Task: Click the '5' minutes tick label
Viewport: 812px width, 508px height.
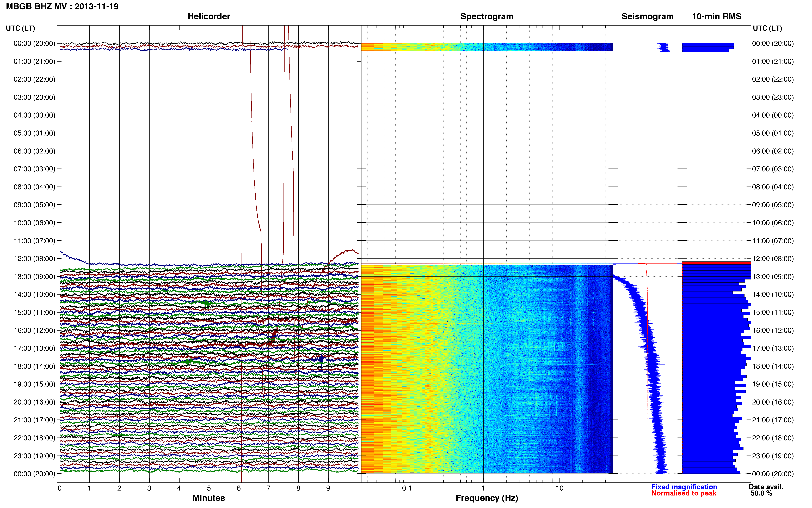Action: click(209, 488)
